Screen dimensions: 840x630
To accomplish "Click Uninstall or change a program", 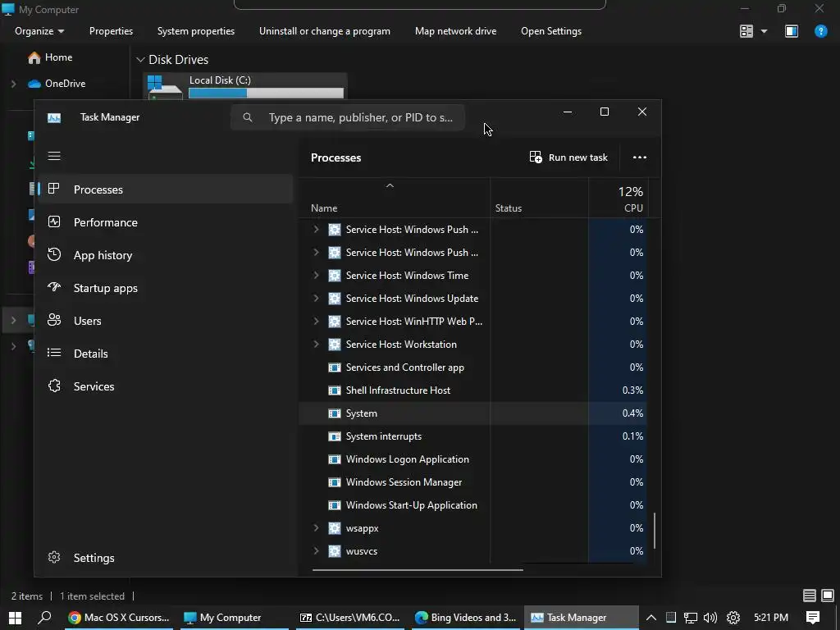I will (x=325, y=31).
